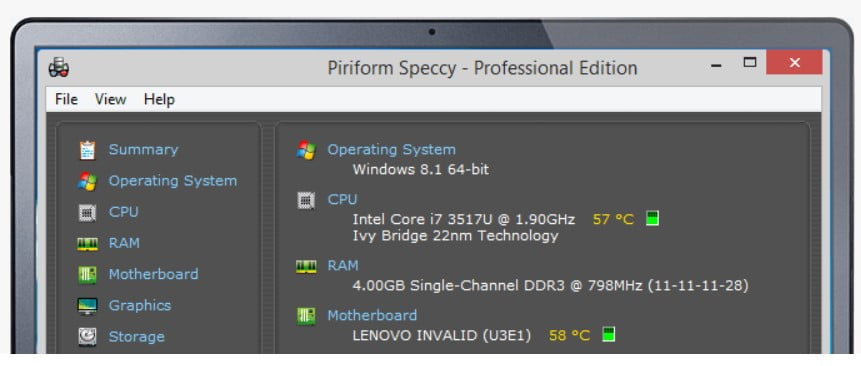Click the Graphics monitor icon in sidebar
The height and width of the screenshot is (366, 861).
pyautogui.click(x=87, y=306)
